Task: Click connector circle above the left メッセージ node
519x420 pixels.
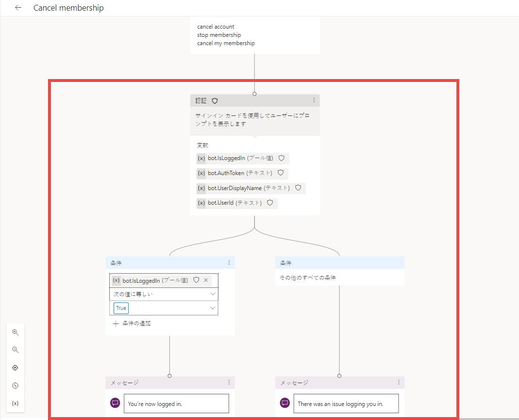Action: [x=169, y=376]
